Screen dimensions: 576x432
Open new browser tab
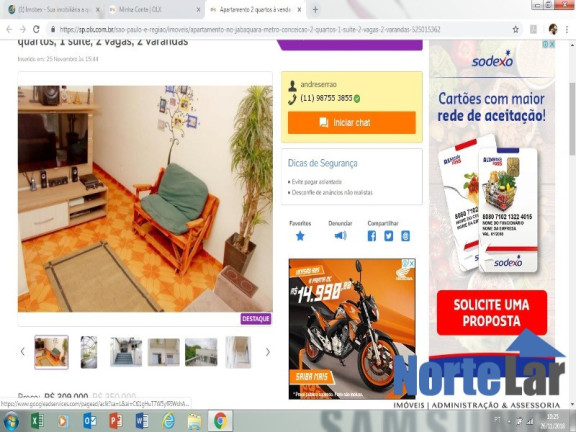coord(315,10)
